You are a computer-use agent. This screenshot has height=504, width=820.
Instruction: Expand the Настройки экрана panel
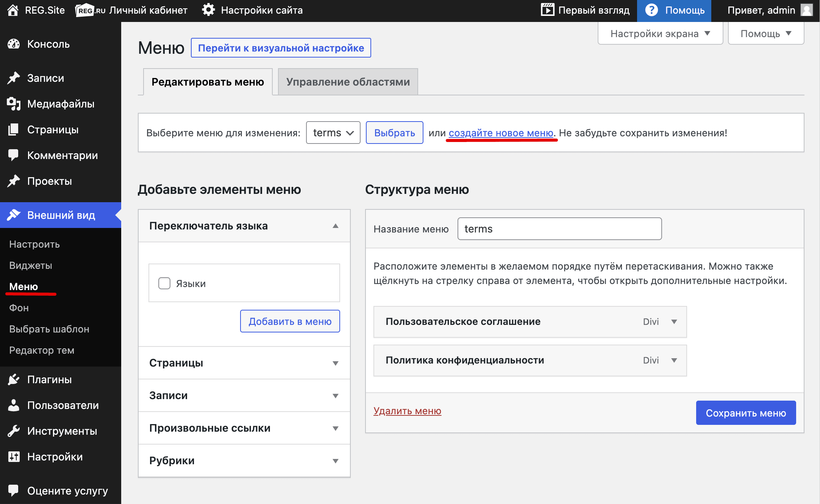tap(660, 34)
